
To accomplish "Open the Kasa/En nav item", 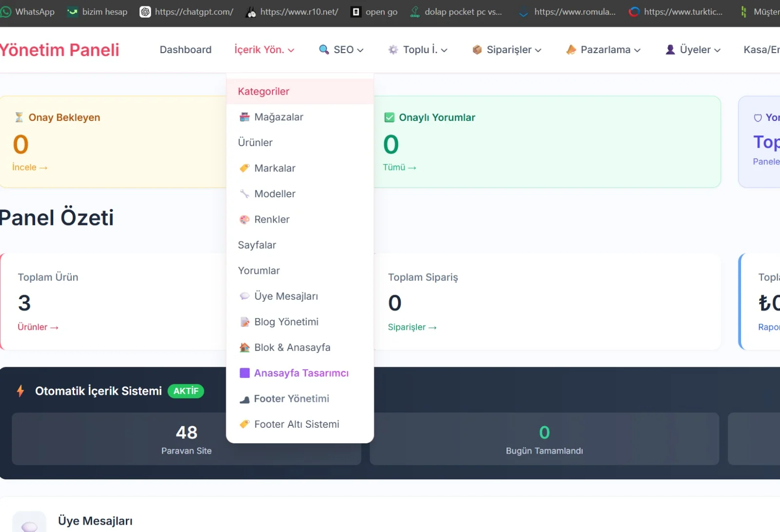I will (761, 50).
